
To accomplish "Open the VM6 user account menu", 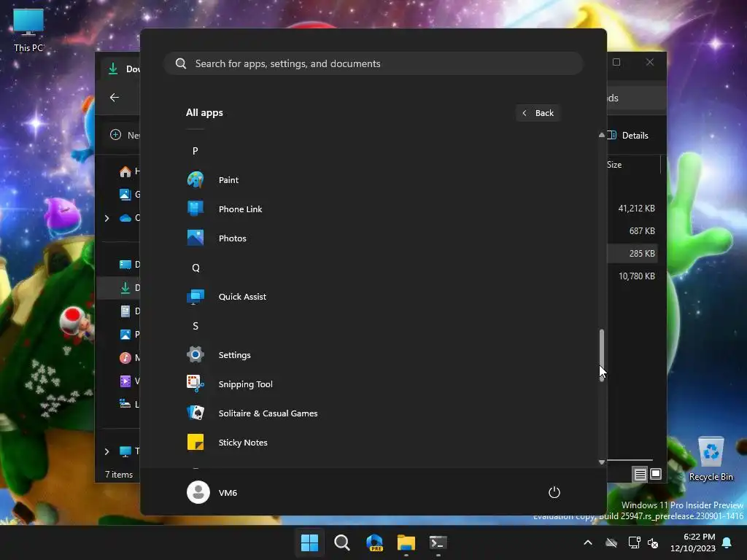I will [x=212, y=492].
